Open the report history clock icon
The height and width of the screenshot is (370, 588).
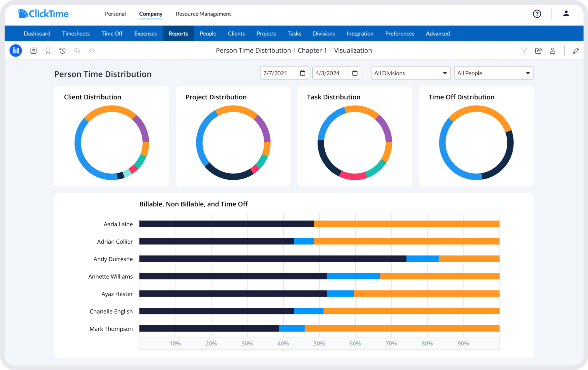(63, 51)
